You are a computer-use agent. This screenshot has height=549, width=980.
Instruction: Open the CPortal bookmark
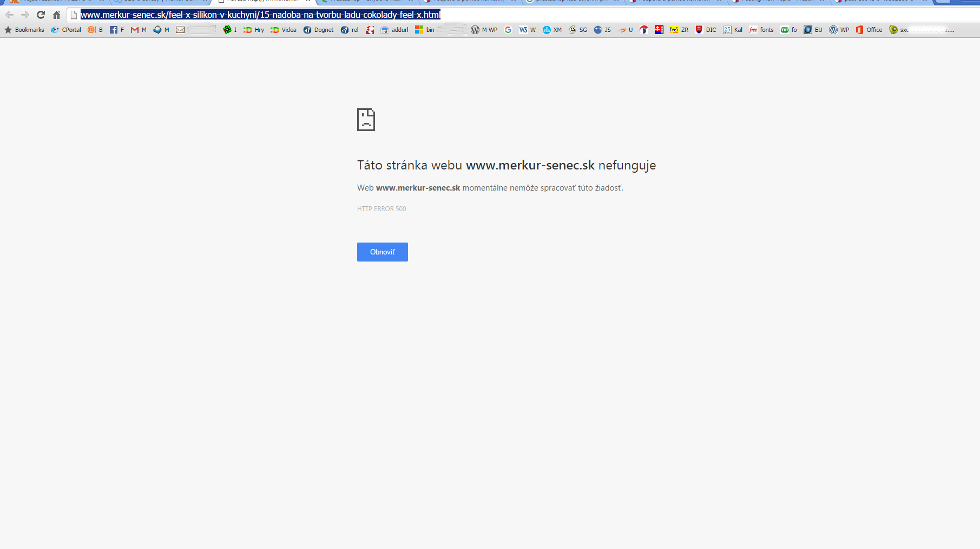66,30
